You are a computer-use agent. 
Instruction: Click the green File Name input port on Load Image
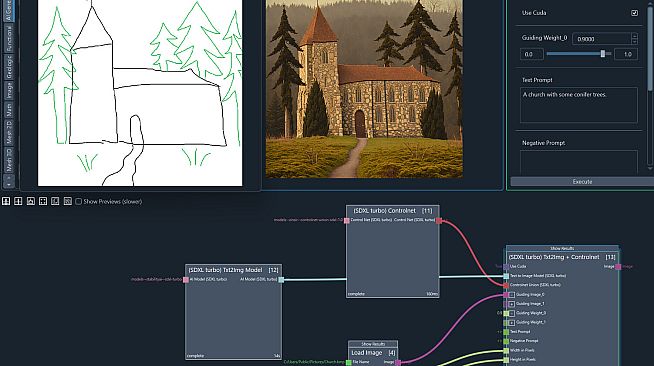pos(349,362)
